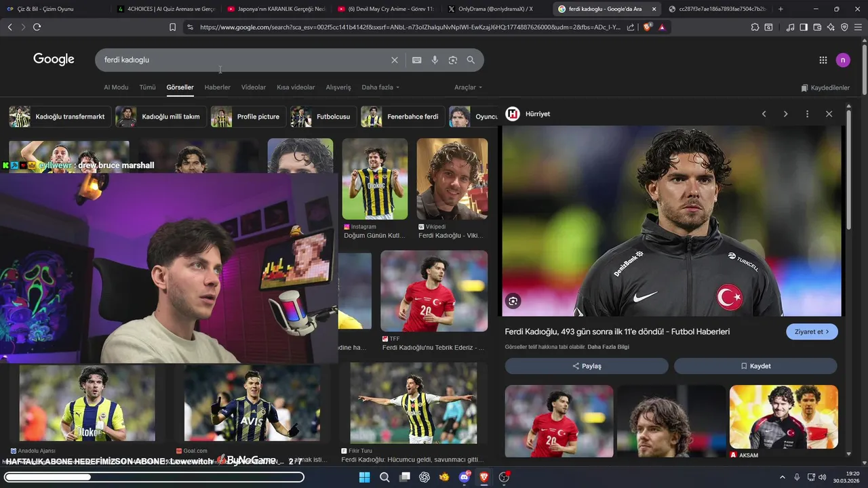The height and width of the screenshot is (488, 868).
Task: Show next image in preview panel
Action: pyautogui.click(x=785, y=114)
